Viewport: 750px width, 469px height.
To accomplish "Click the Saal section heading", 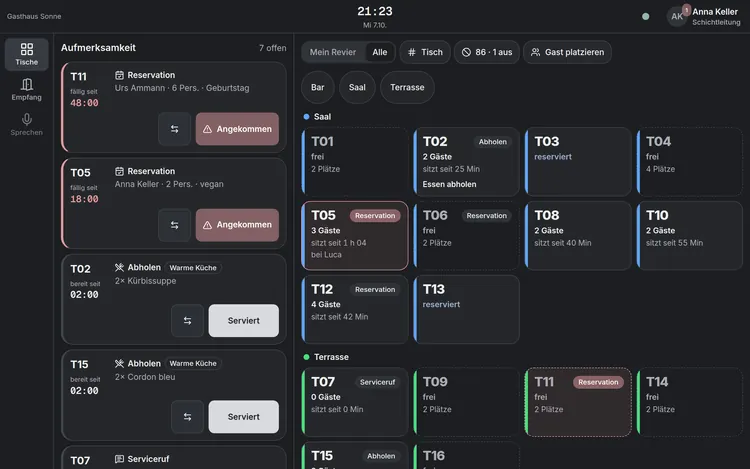I will 322,117.
